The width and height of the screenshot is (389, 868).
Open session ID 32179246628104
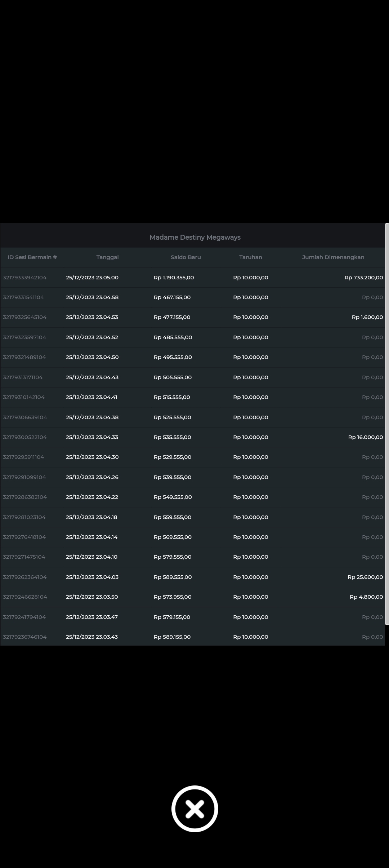(25, 597)
